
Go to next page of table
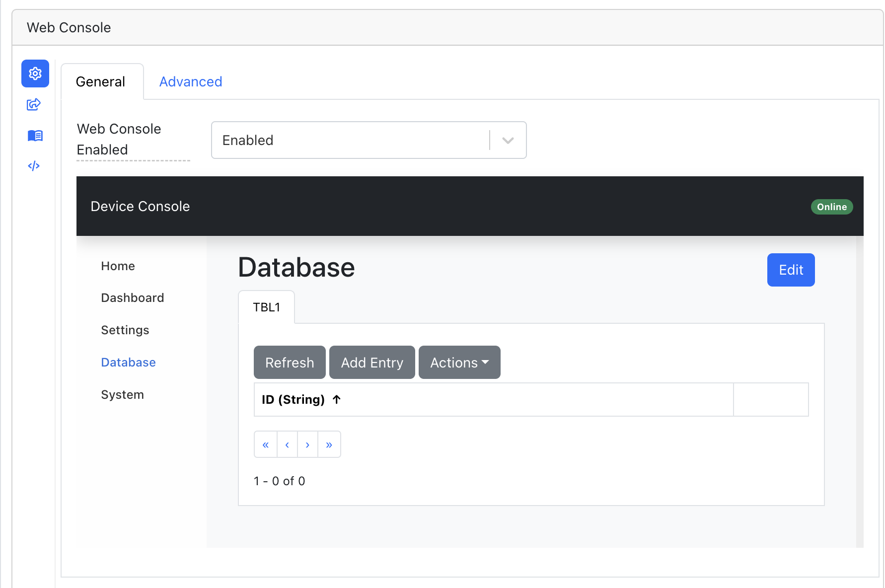pyautogui.click(x=307, y=444)
